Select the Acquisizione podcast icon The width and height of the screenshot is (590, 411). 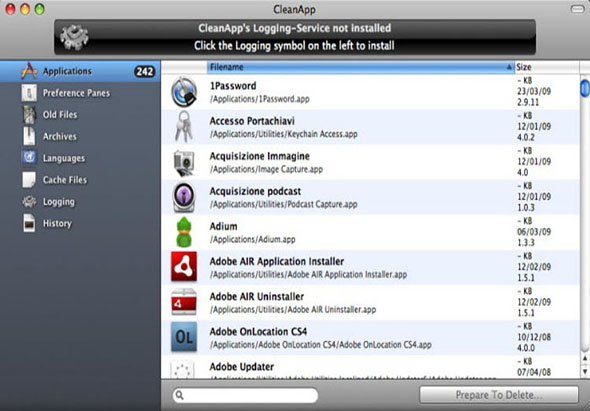tap(184, 197)
